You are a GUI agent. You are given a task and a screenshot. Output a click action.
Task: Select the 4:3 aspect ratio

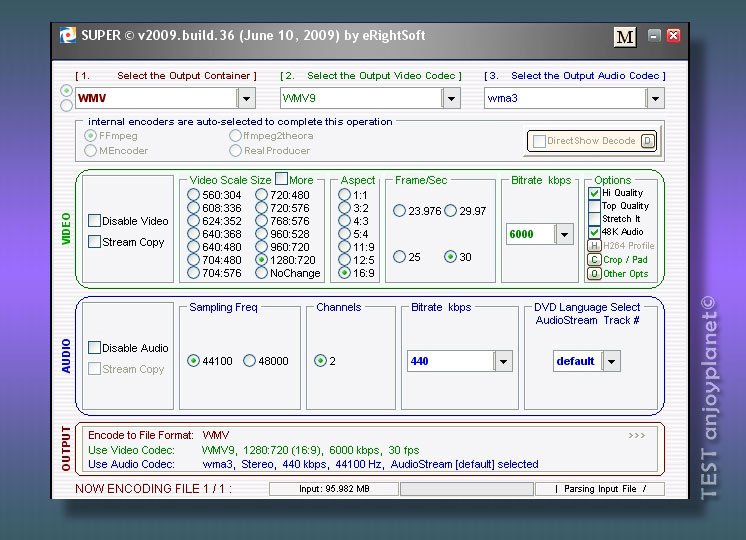pos(345,221)
